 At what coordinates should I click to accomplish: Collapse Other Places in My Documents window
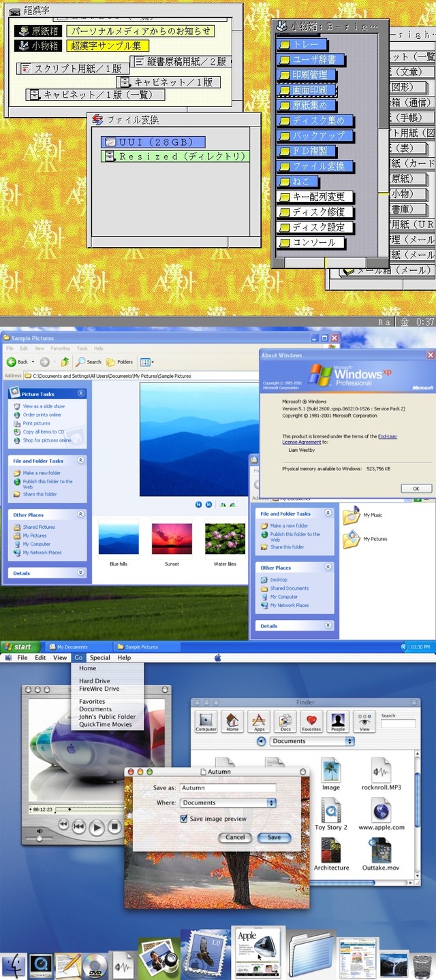(x=328, y=567)
